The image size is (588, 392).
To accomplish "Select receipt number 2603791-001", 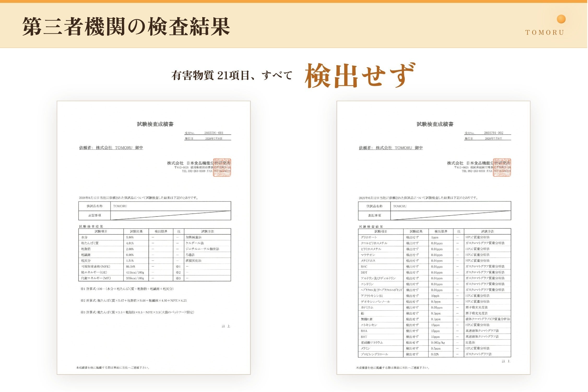I will click(x=214, y=133).
